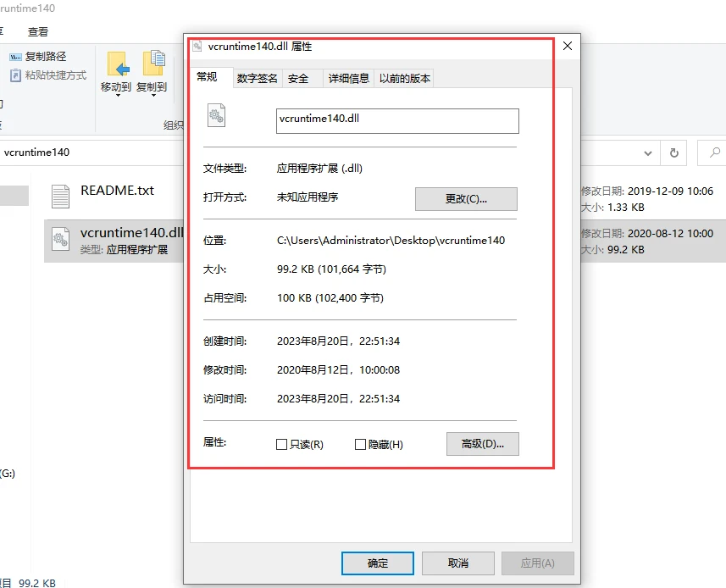The image size is (726, 588).
Task: Click the 2020-08-12 10:00 modified date in Explorer
Action: click(670, 234)
